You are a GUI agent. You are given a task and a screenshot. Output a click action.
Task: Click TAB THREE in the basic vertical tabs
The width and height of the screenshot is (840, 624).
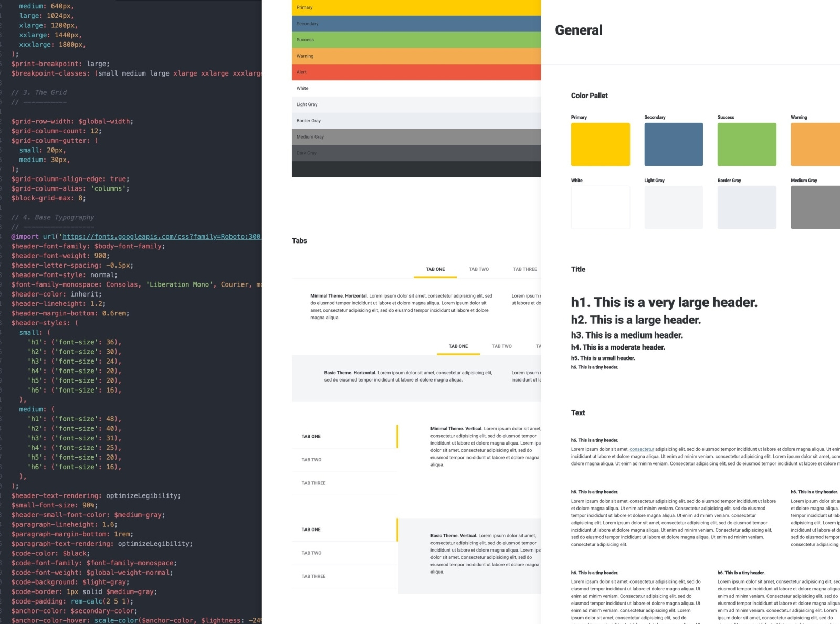(x=313, y=576)
